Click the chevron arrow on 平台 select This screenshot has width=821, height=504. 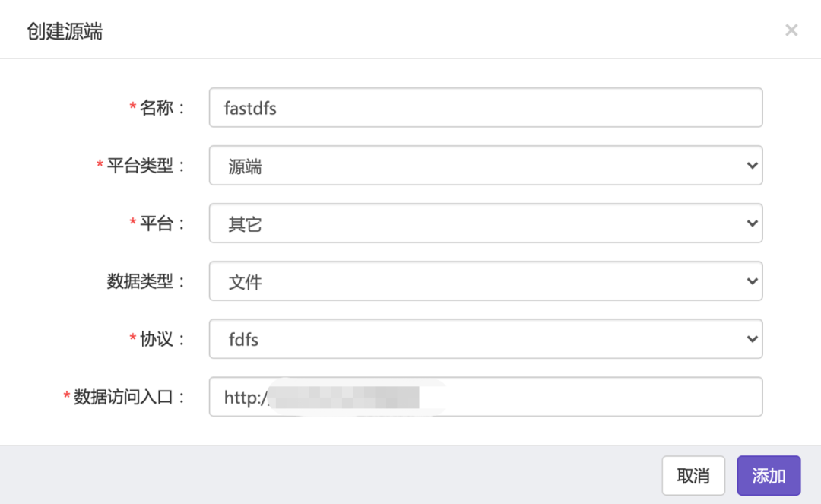[752, 223]
